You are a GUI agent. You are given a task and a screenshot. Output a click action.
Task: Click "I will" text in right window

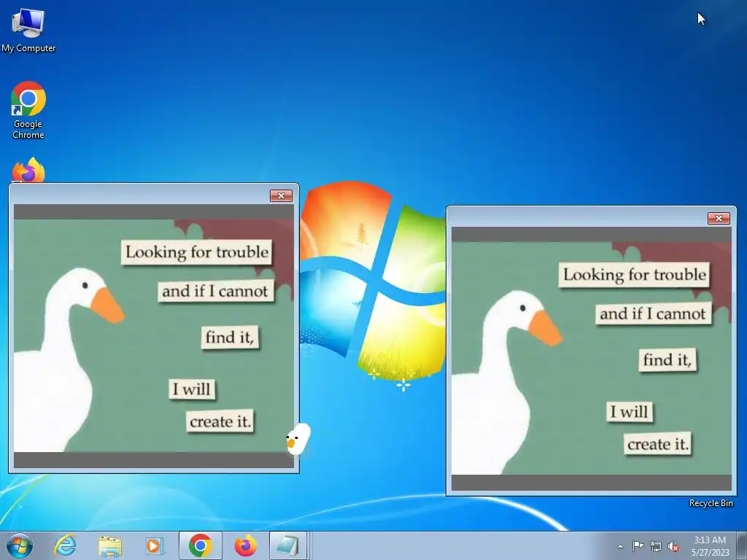click(x=630, y=411)
